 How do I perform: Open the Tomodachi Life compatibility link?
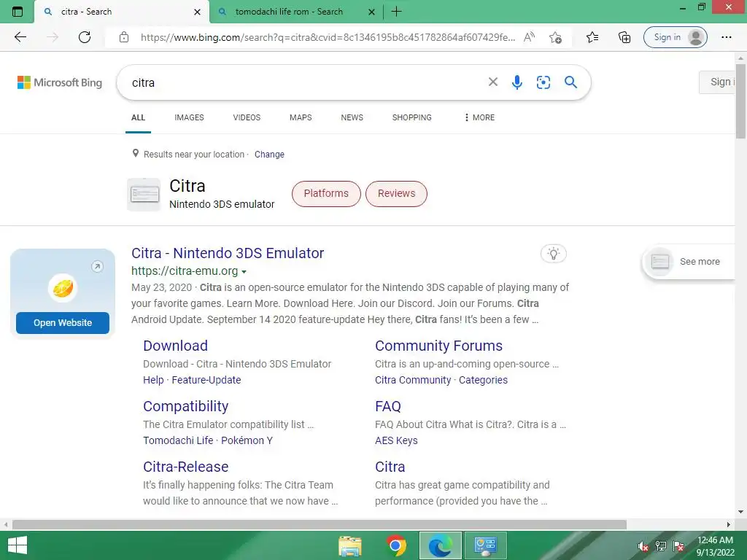(178, 440)
